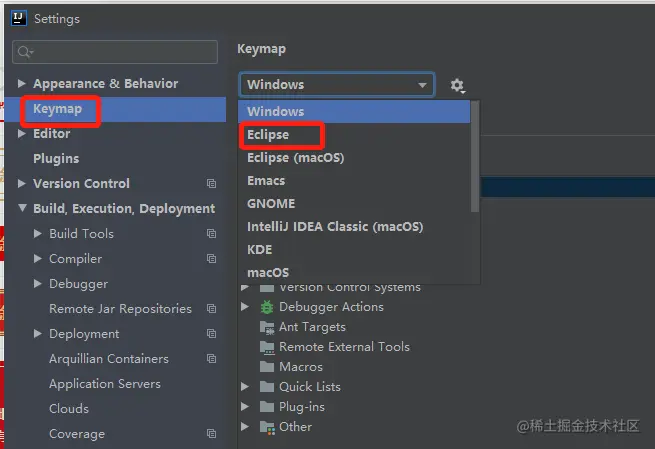Select Quick Lists tree row
The image size is (655, 449).
click(310, 387)
